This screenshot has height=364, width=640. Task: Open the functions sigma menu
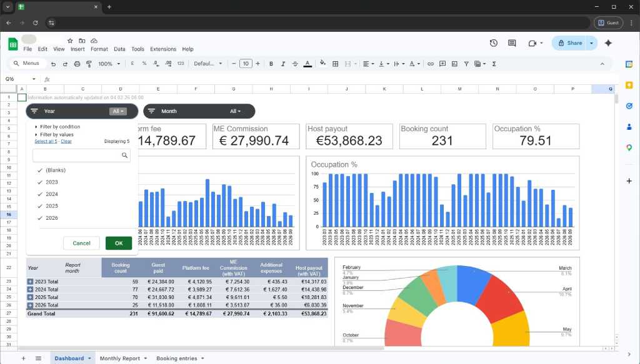[x=494, y=64]
